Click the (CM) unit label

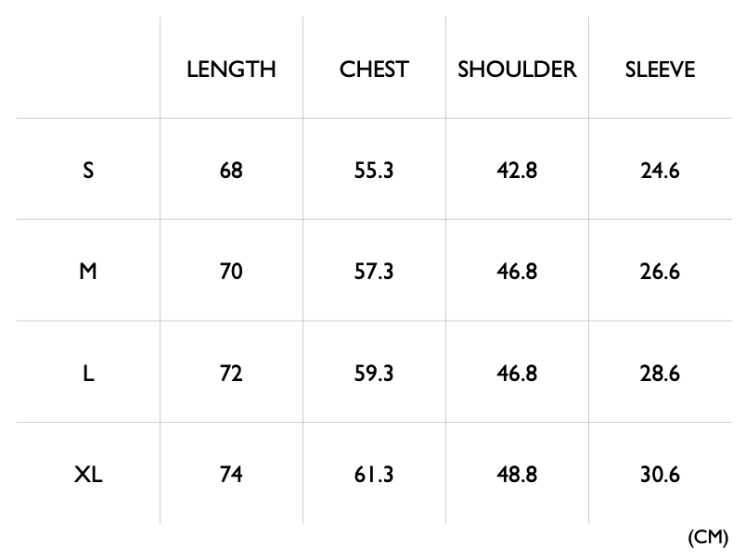tap(708, 537)
